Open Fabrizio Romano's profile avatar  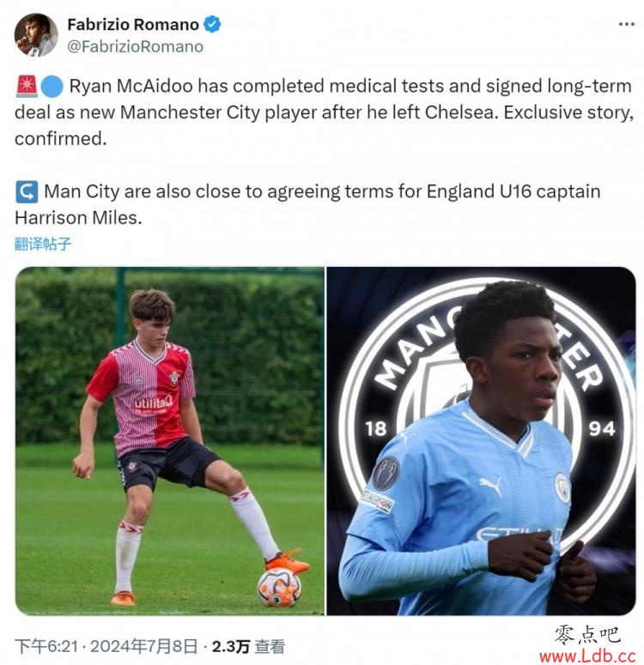[36, 35]
